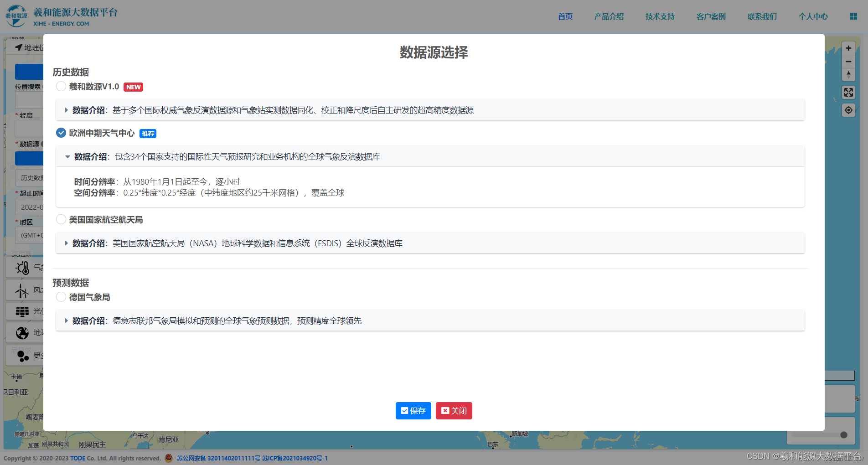Viewport: 868px width, 465px height.
Task: Zoom in the map with plus button
Action: click(848, 48)
